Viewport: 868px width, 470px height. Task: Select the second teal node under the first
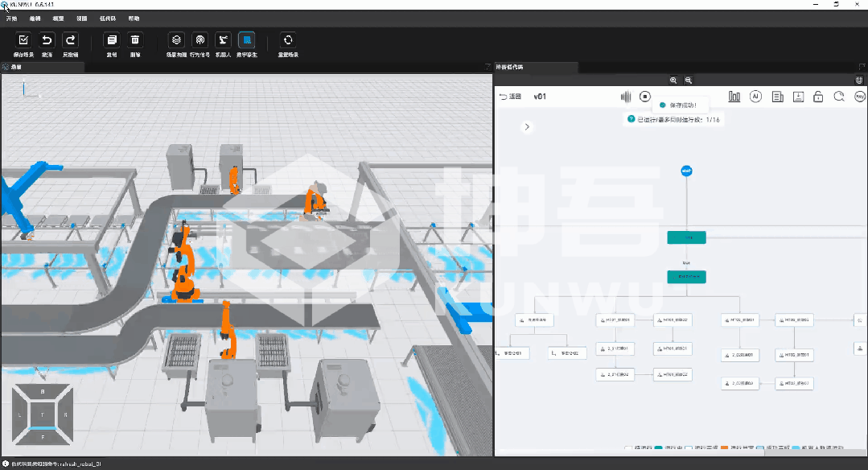pos(686,277)
